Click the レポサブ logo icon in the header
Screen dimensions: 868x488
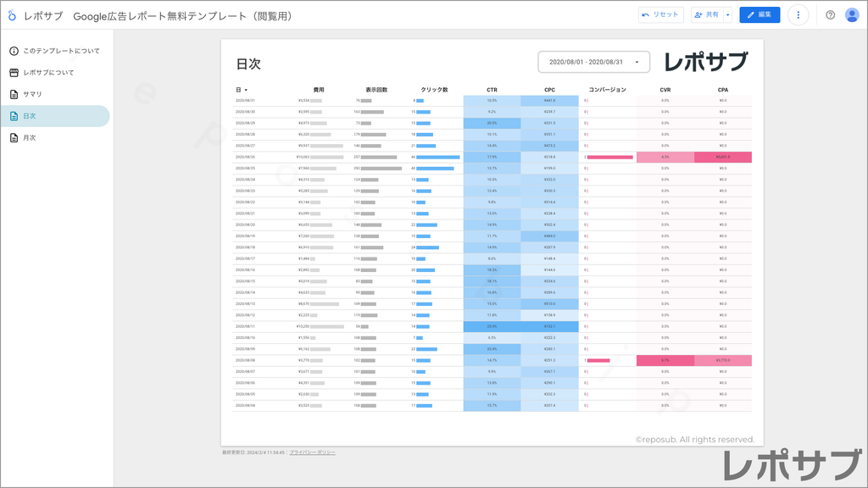[x=12, y=14]
